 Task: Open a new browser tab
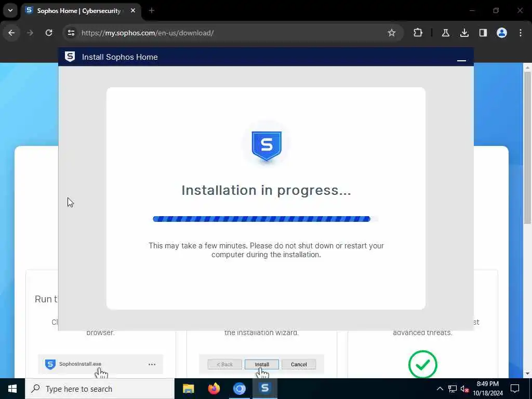(x=152, y=10)
